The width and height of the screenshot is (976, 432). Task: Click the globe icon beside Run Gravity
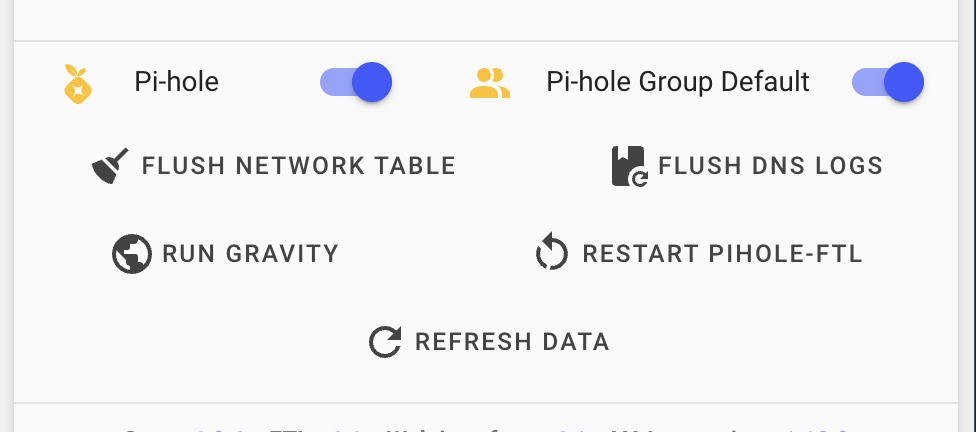tap(132, 254)
